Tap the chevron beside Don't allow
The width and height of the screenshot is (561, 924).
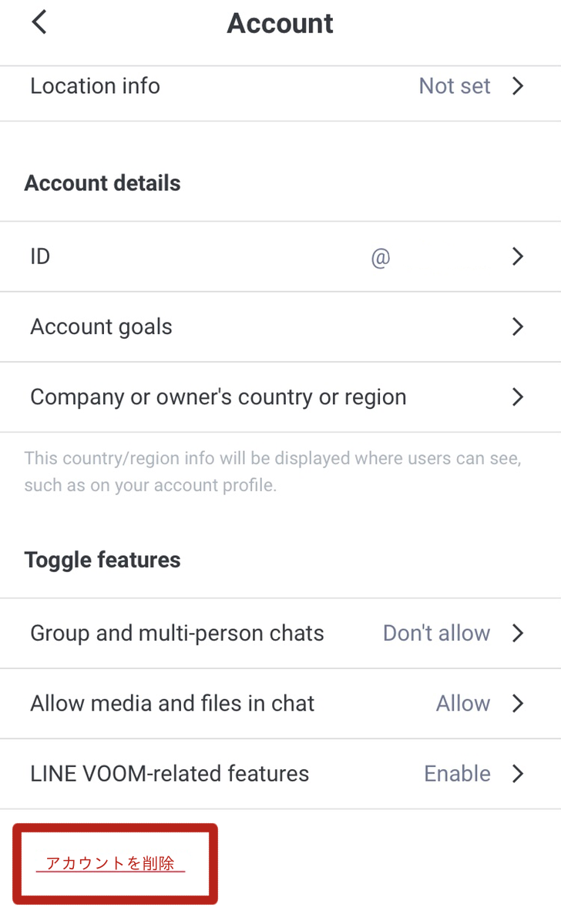(518, 634)
